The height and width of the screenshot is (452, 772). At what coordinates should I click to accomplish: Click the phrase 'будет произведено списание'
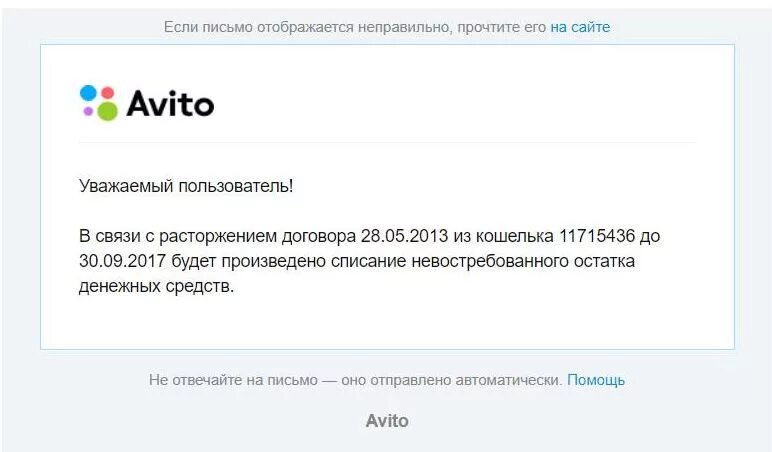point(289,261)
